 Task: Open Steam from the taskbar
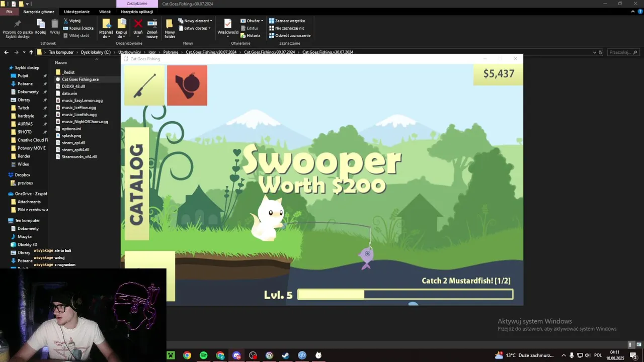pyautogui.click(x=285, y=355)
